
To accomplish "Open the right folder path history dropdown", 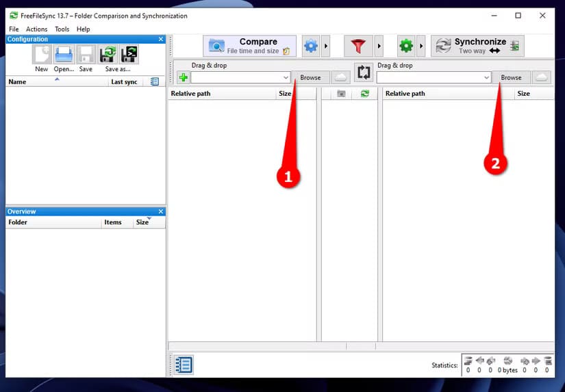I will click(x=486, y=77).
